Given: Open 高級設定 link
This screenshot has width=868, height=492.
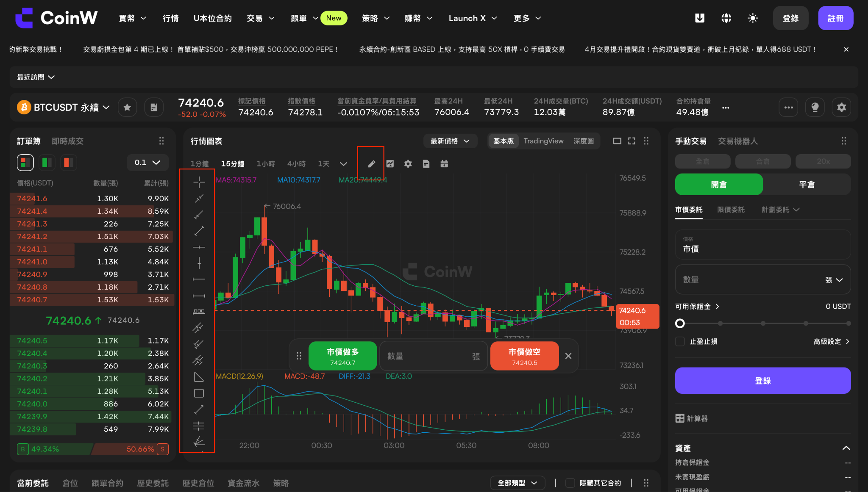Looking at the screenshot, I should tap(831, 341).
